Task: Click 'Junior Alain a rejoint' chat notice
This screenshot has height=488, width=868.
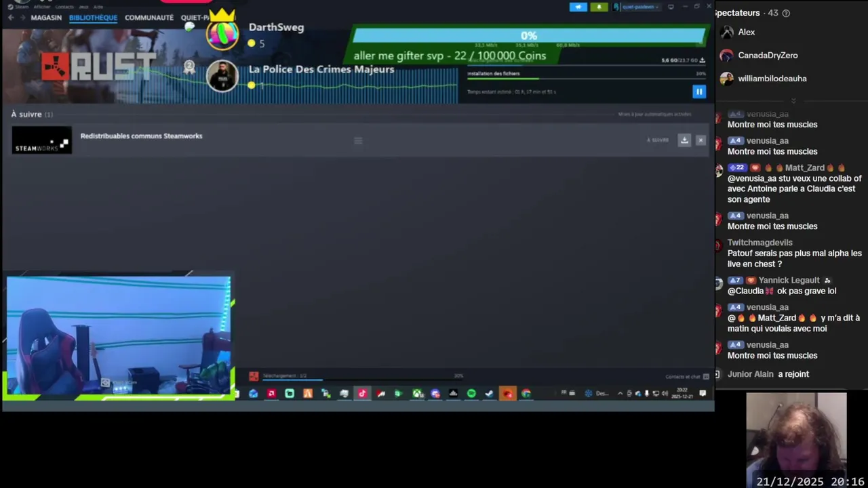Action: tap(768, 374)
